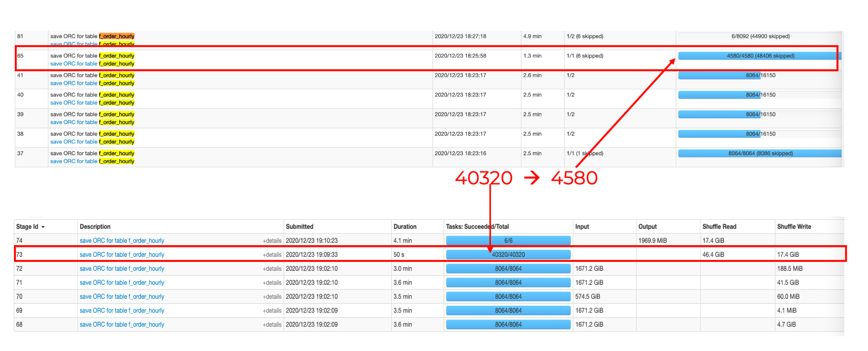Click the 4580/4580 progress bar for job 65
Viewport: 868px width, 351px height.
pos(759,56)
